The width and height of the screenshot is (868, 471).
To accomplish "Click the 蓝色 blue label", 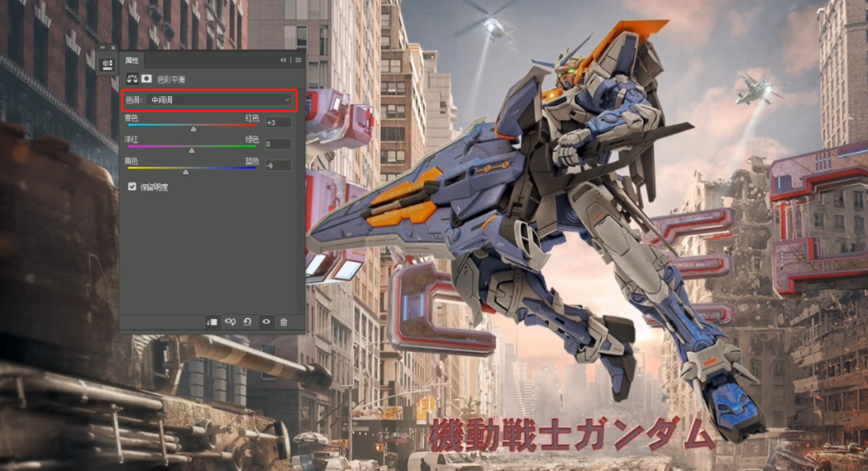I will coord(252,161).
